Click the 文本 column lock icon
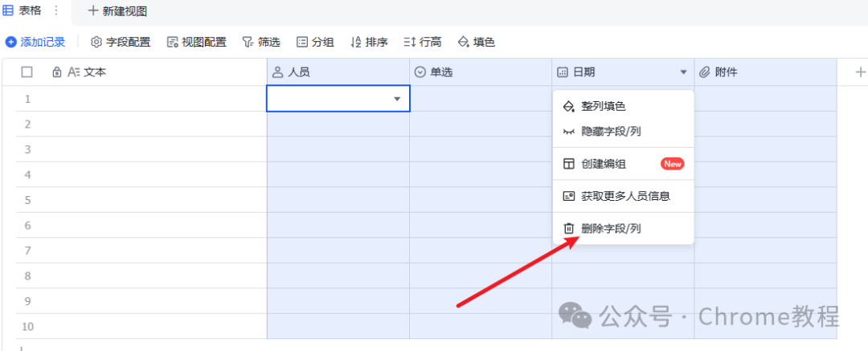 [56, 72]
